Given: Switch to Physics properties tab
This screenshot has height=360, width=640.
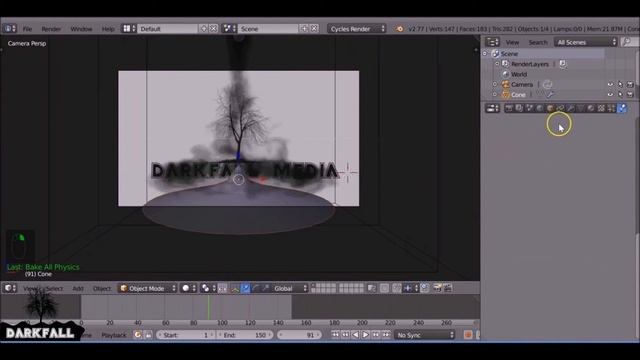Looking at the screenshot, I should [622, 108].
